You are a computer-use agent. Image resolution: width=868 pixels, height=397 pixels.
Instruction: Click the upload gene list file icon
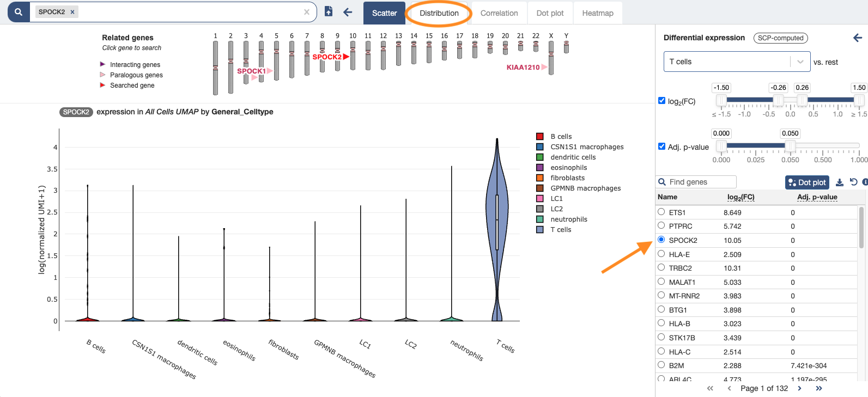click(329, 11)
